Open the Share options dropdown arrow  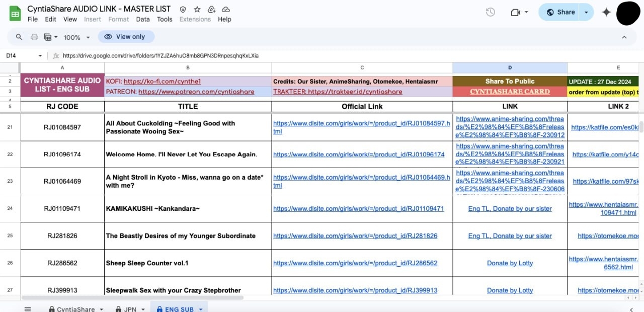586,13
